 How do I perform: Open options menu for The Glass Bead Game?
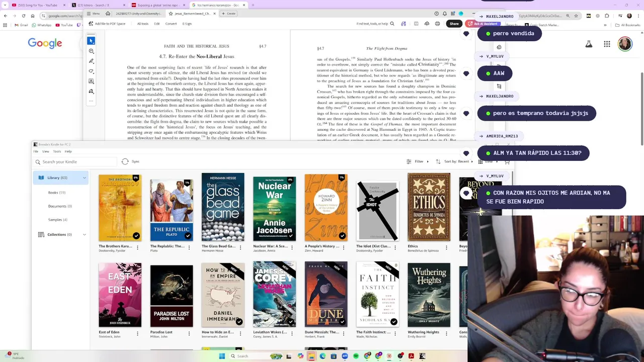(240, 247)
